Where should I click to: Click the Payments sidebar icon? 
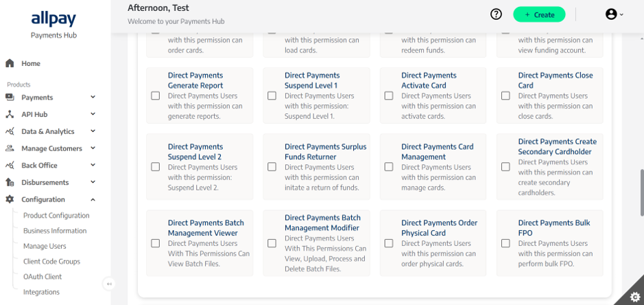pos(10,97)
